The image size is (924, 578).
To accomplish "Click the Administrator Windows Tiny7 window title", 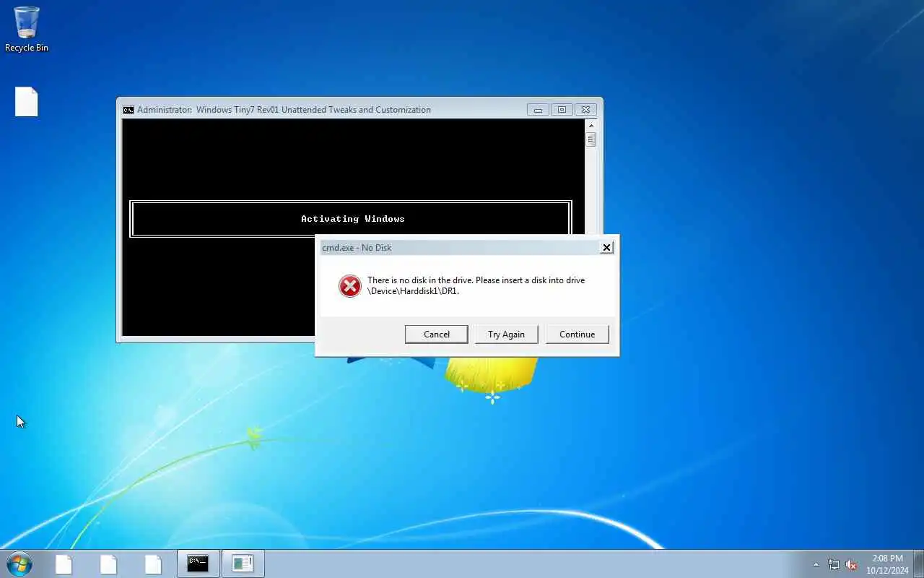I will pos(284,110).
